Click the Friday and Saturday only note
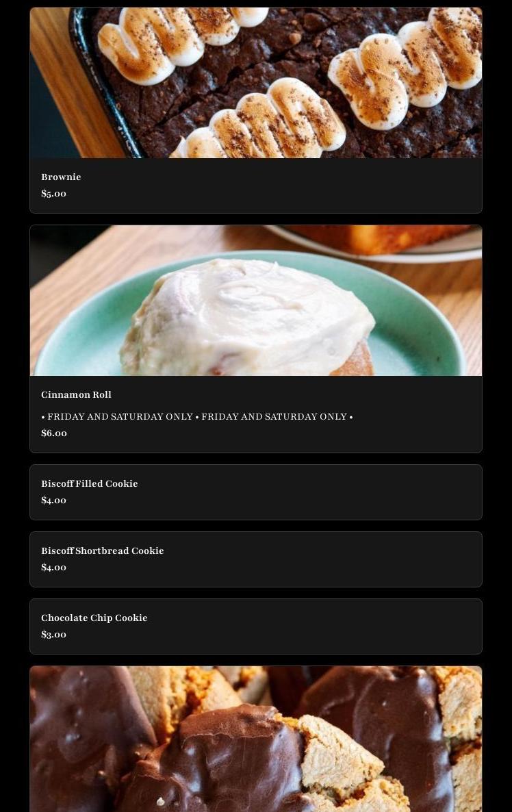Image resolution: width=512 pixels, height=812 pixels. pos(196,417)
